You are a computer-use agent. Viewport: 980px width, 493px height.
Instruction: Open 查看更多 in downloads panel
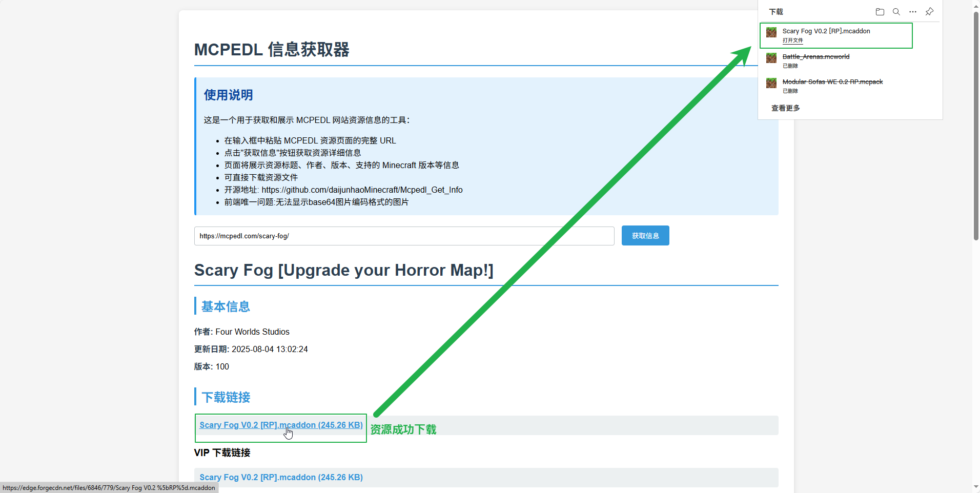(x=785, y=108)
